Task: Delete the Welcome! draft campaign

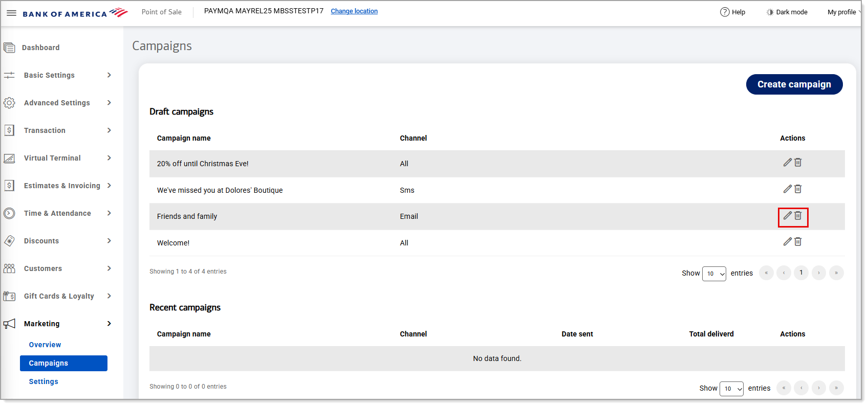Action: [x=798, y=242]
